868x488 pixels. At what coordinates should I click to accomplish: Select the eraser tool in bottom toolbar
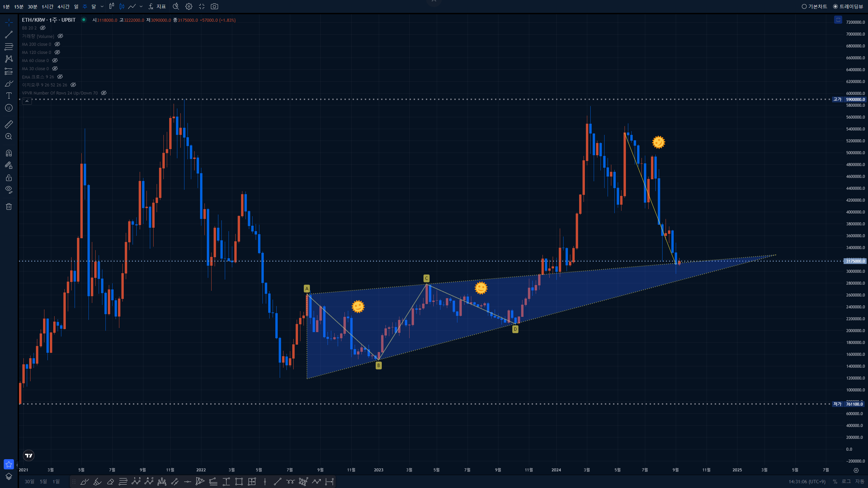[x=110, y=482]
